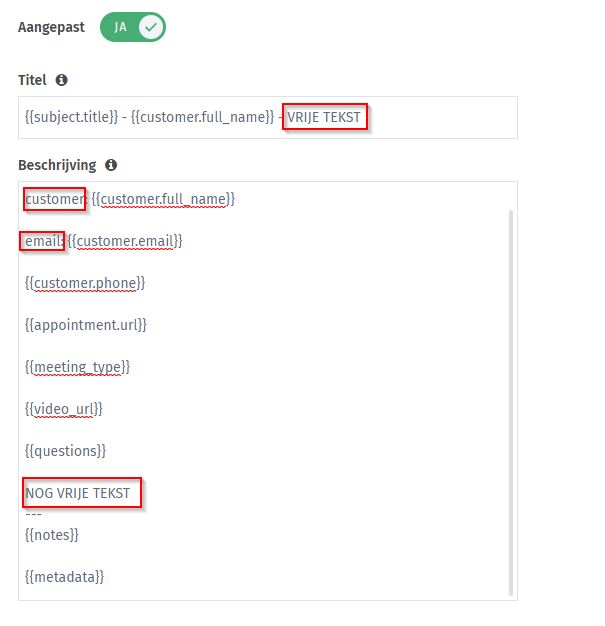Click the {{questions}} placeholder line
This screenshot has height=626, width=605.
pos(65,451)
